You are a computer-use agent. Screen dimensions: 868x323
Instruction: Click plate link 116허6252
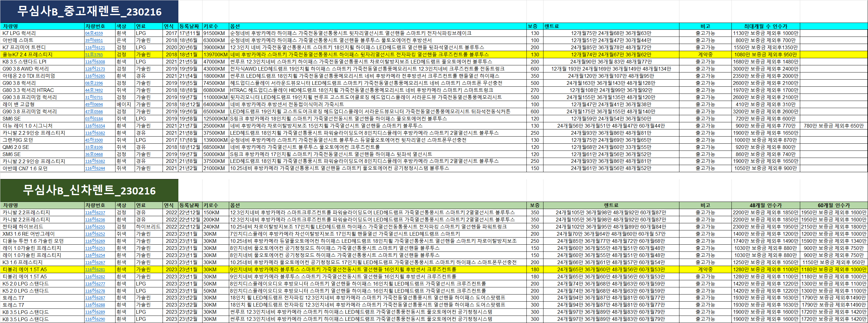95,234
